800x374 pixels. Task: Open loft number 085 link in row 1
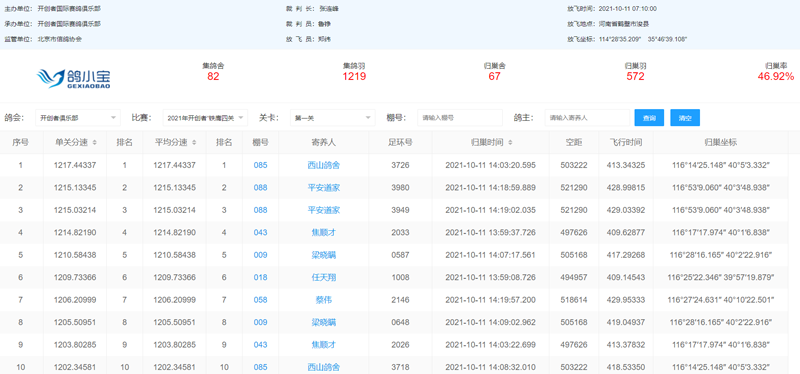click(260, 165)
